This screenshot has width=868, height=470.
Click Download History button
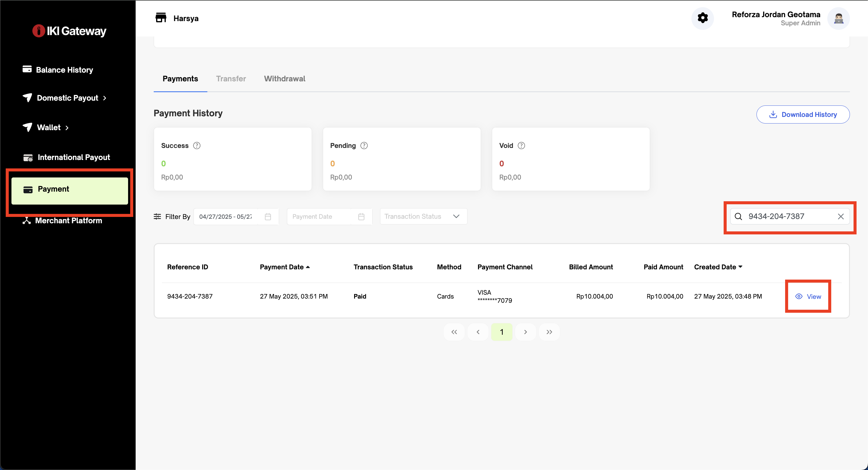point(803,114)
